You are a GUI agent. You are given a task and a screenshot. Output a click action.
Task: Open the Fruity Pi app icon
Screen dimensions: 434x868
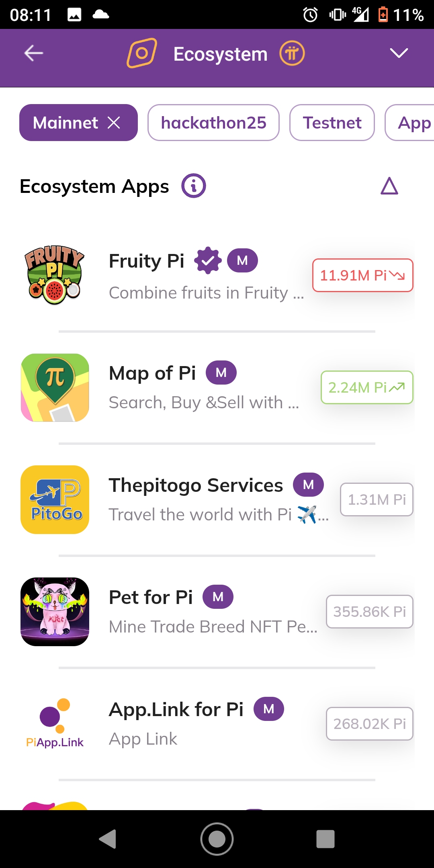coord(55,275)
